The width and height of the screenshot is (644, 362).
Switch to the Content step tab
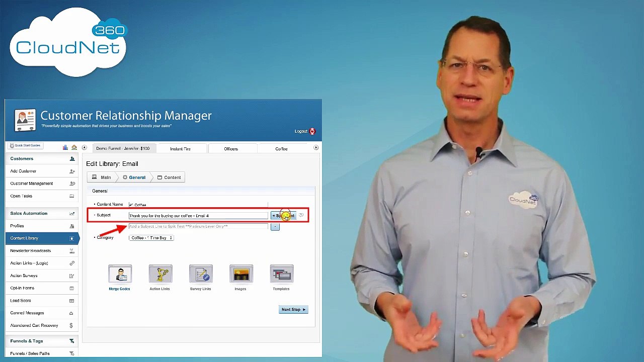(169, 177)
